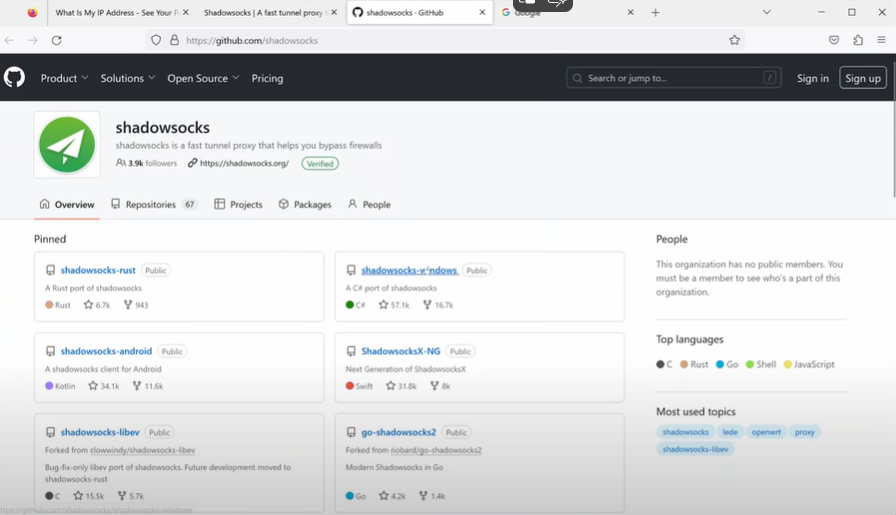
Task: Click the browser URL address bar
Action: point(446,40)
